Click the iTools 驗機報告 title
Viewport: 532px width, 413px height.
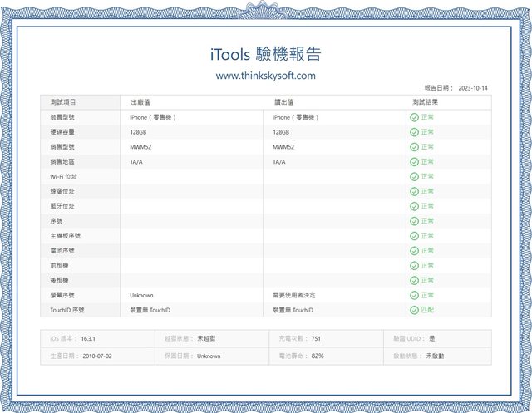point(266,54)
